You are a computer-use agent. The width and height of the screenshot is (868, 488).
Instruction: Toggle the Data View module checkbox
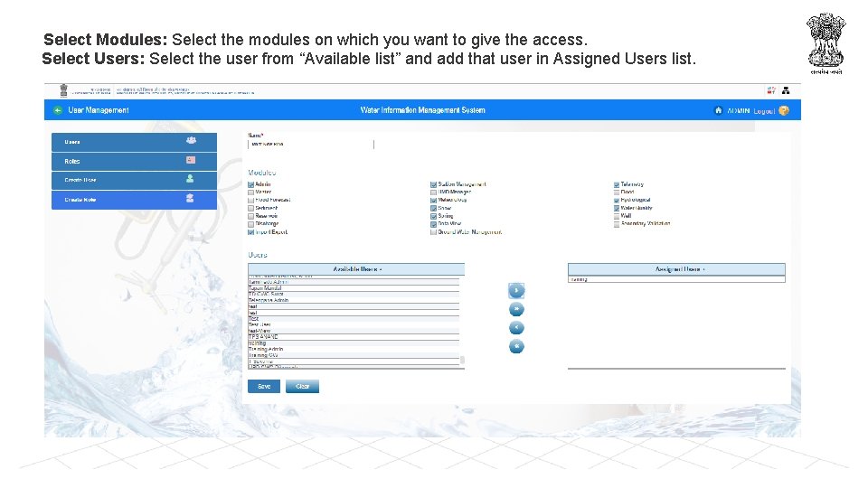click(x=433, y=225)
